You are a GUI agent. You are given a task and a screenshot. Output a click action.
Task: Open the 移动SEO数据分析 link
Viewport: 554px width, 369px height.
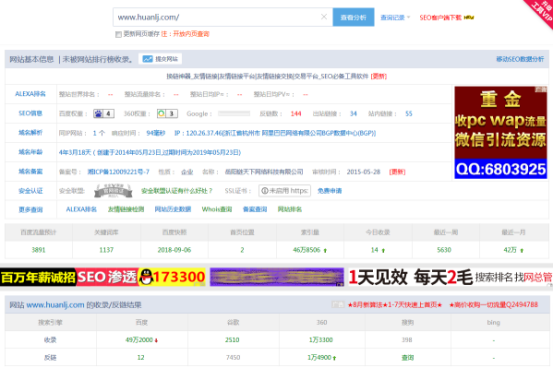point(520,59)
